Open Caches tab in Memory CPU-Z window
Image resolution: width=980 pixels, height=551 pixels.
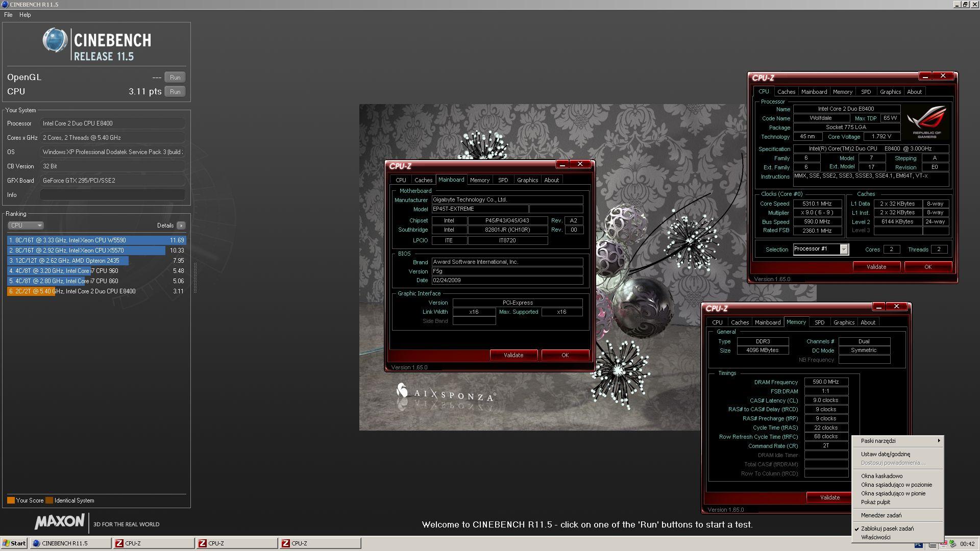740,322
